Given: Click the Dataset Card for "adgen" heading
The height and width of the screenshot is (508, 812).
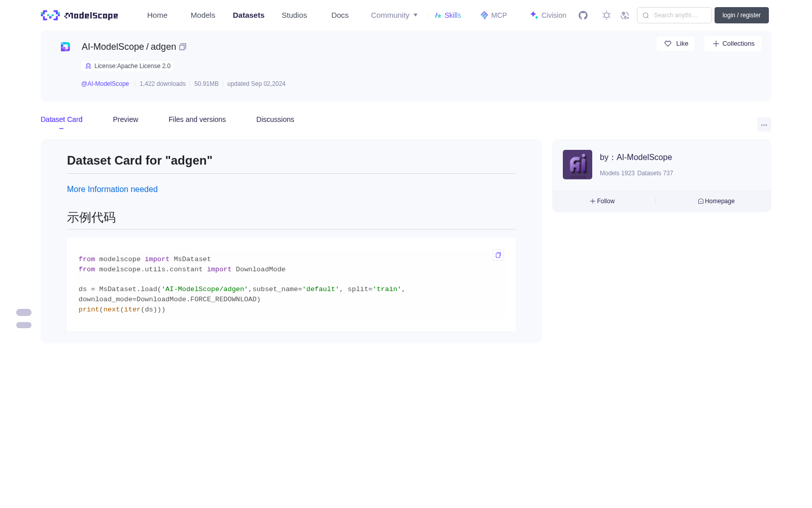Looking at the screenshot, I should point(140,161).
